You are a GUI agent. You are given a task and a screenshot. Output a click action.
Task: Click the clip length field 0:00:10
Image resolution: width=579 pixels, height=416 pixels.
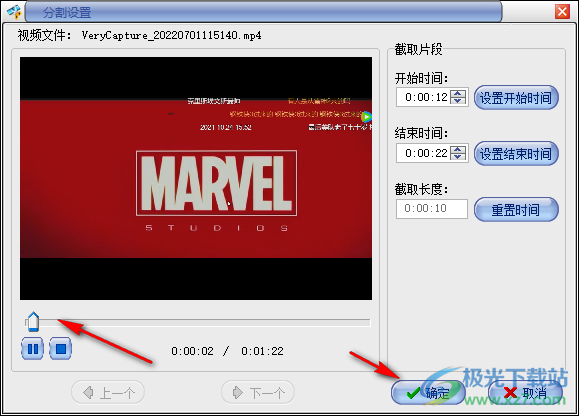point(432,209)
